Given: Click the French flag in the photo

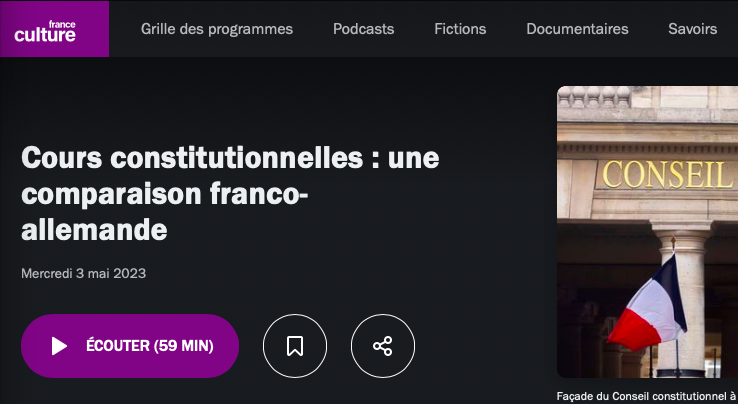Looking at the screenshot, I should [x=647, y=304].
